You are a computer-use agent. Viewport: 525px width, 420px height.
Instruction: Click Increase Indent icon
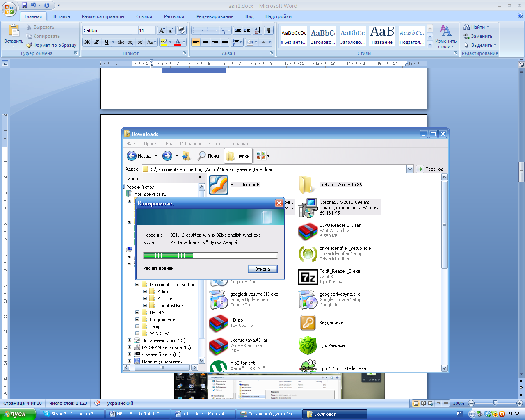(247, 30)
